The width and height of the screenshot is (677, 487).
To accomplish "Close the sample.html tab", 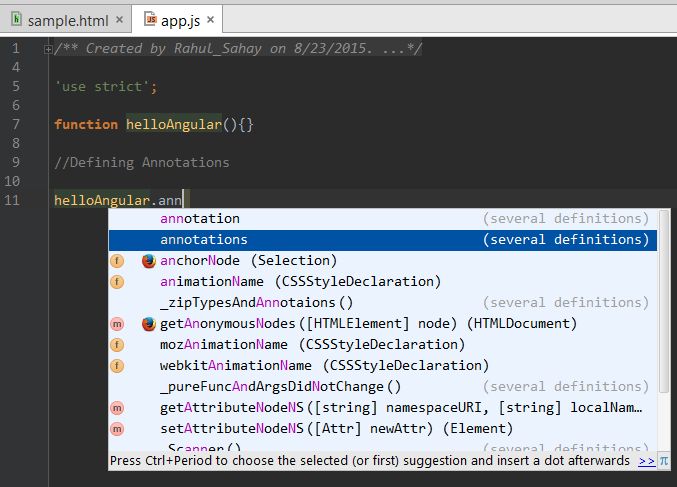I will pos(120,19).
